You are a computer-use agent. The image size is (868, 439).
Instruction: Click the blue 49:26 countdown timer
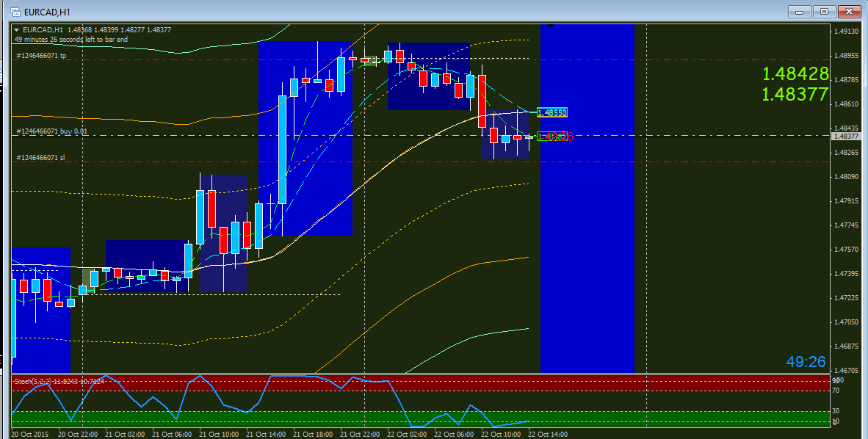coord(806,361)
